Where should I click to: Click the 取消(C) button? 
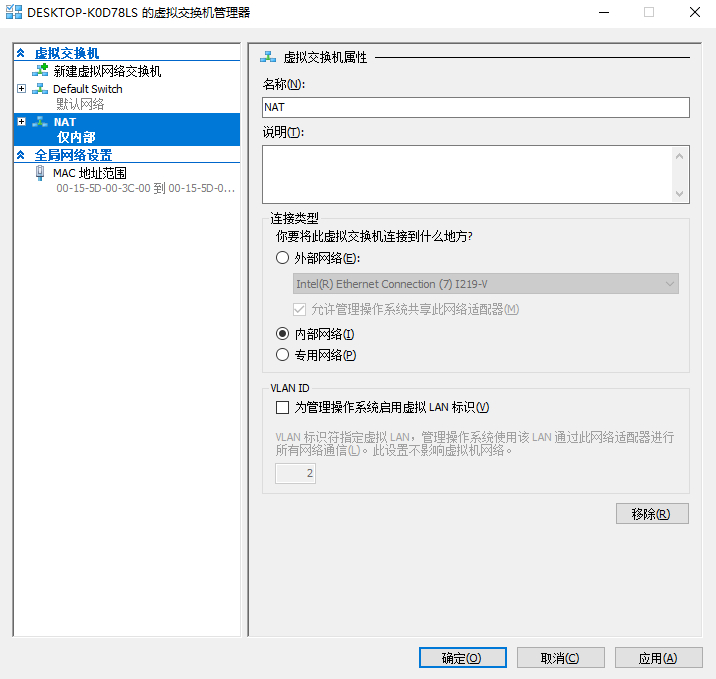560,658
